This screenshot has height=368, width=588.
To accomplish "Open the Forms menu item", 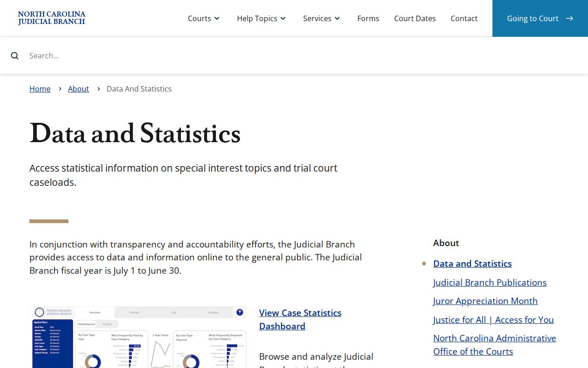I will pos(368,18).
